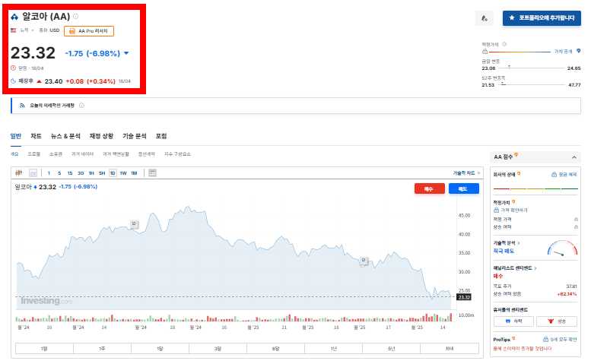
Task: Open the 기술 분석 tab
Action: 134,136
